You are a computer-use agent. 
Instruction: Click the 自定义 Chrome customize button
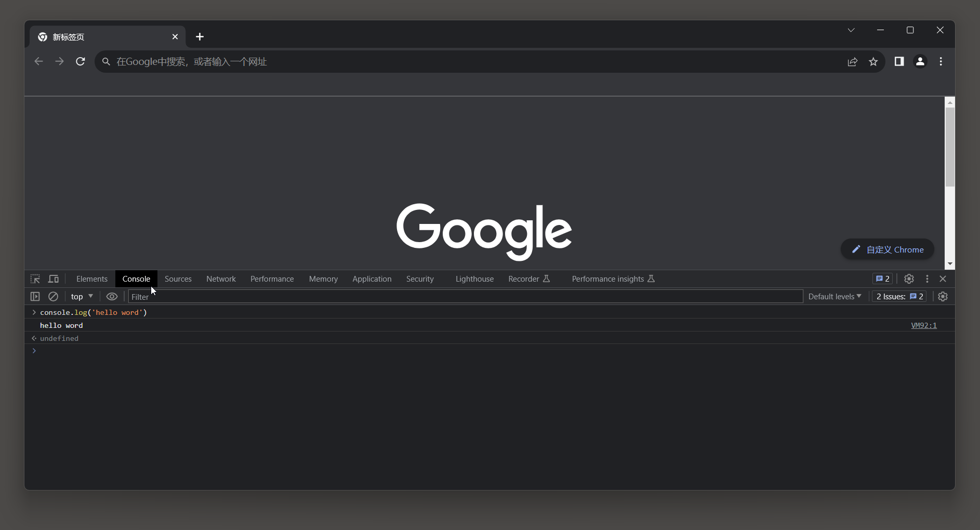[x=888, y=249]
